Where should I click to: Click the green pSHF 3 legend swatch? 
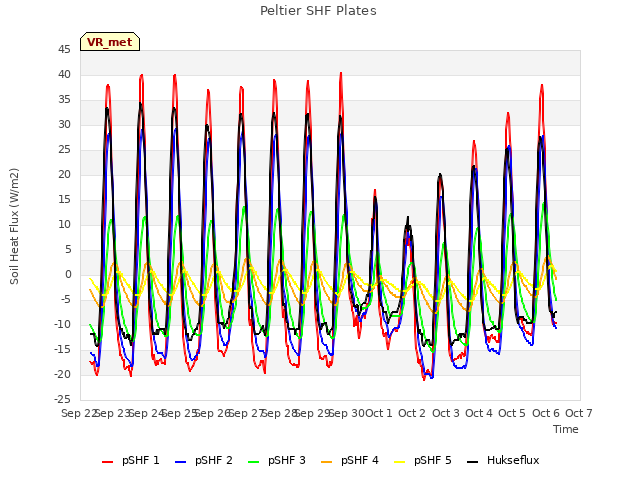click(253, 462)
